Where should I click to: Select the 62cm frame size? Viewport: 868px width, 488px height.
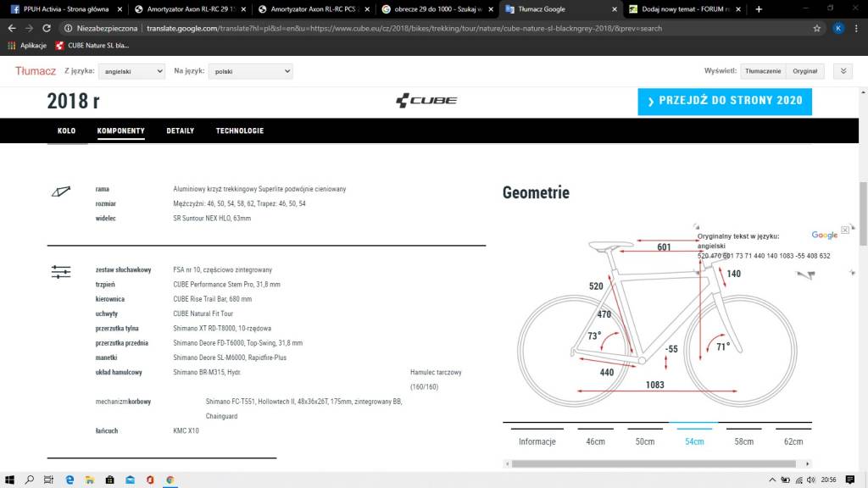click(x=793, y=441)
